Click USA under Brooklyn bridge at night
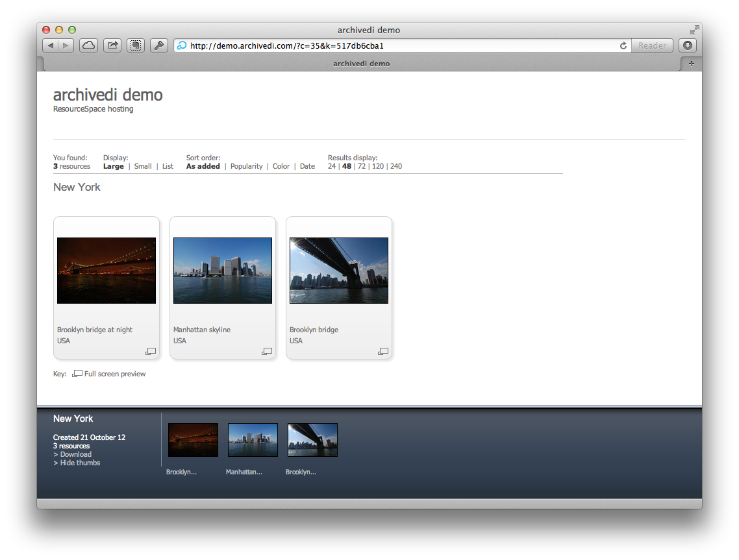 click(x=64, y=341)
